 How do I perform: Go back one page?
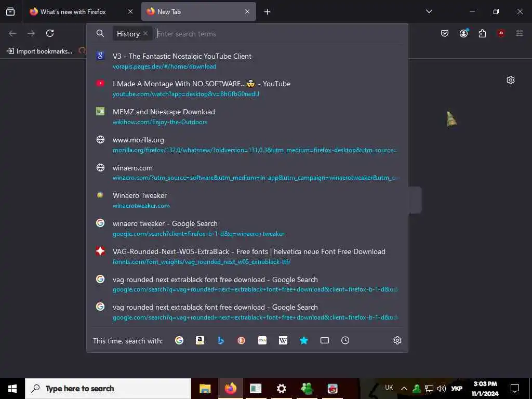12,33
